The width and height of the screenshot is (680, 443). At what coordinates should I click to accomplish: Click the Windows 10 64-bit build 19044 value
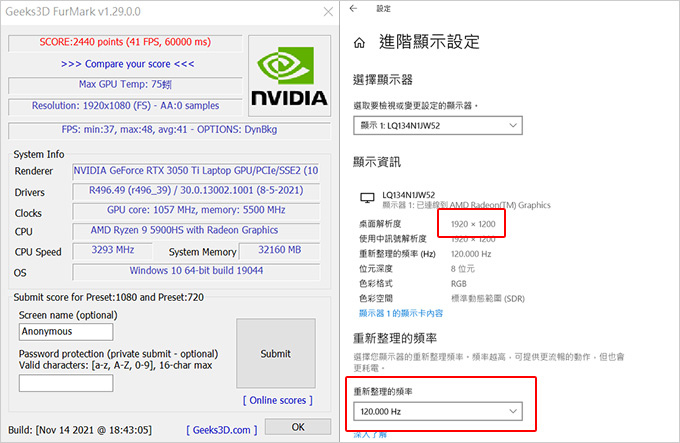click(x=196, y=271)
